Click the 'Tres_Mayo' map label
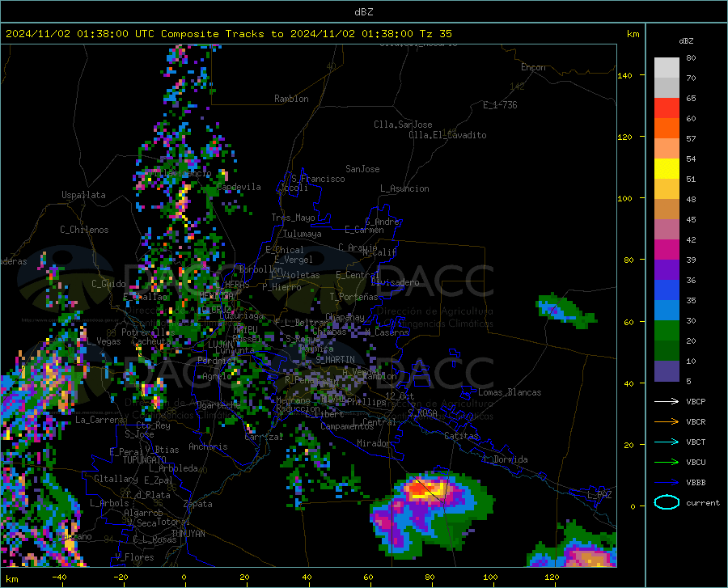728x588 pixels. coord(293,218)
